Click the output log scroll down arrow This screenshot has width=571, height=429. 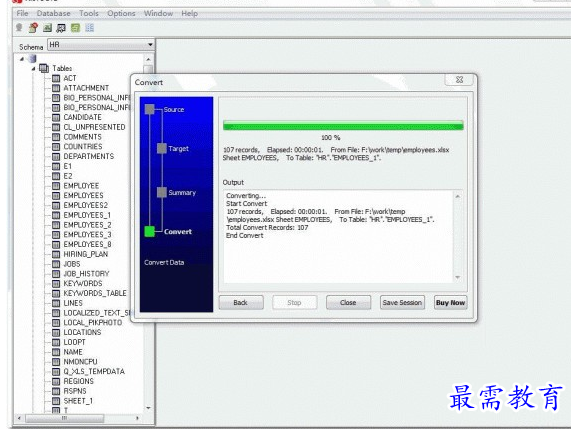tap(458, 278)
